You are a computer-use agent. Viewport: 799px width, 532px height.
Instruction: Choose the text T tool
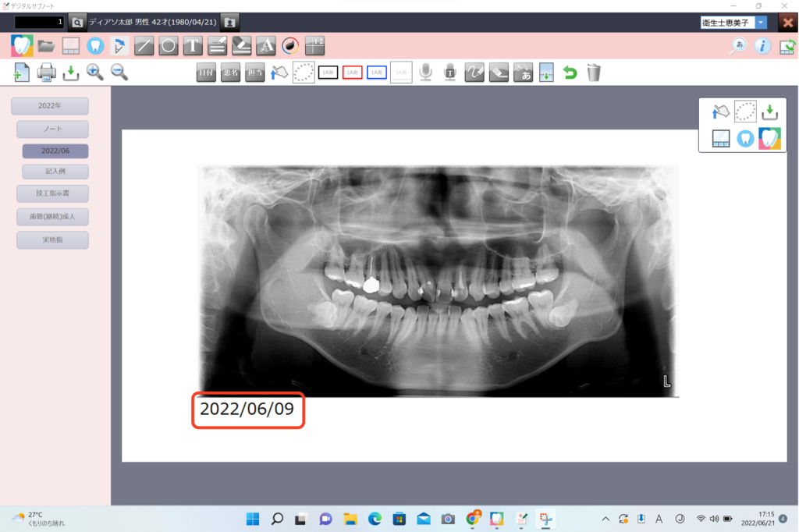(193, 46)
